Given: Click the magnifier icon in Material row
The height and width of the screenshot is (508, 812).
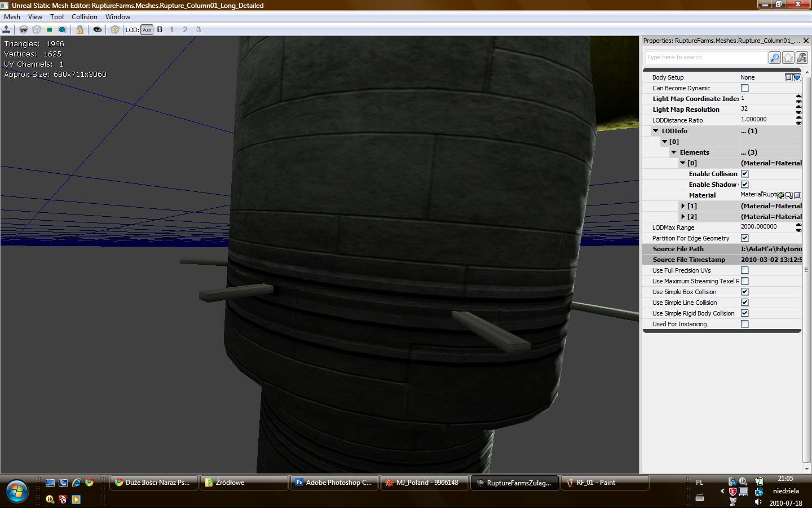Looking at the screenshot, I should click(789, 195).
